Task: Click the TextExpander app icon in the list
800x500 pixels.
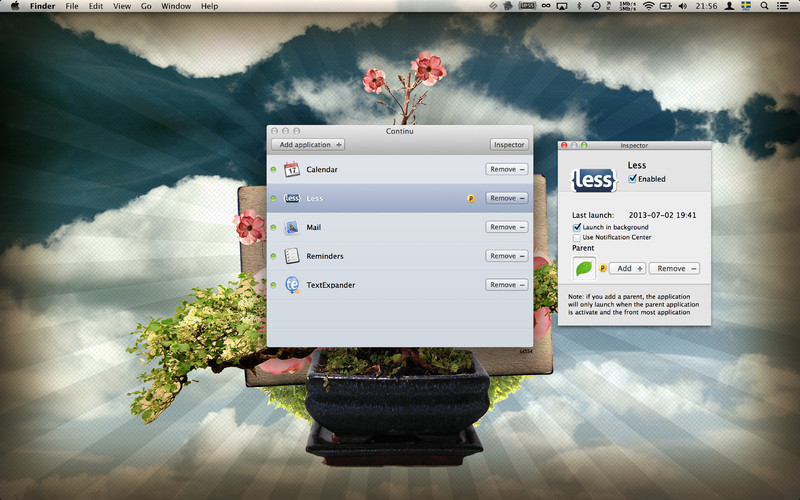Action: (292, 285)
